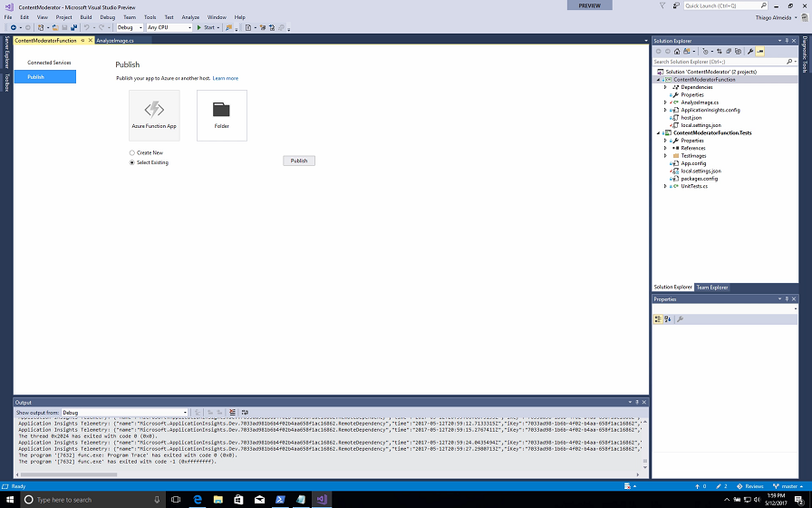The height and width of the screenshot is (508, 812).
Task: Toggle auto-hide pin on Solution Explorer panel
Action: click(x=787, y=41)
